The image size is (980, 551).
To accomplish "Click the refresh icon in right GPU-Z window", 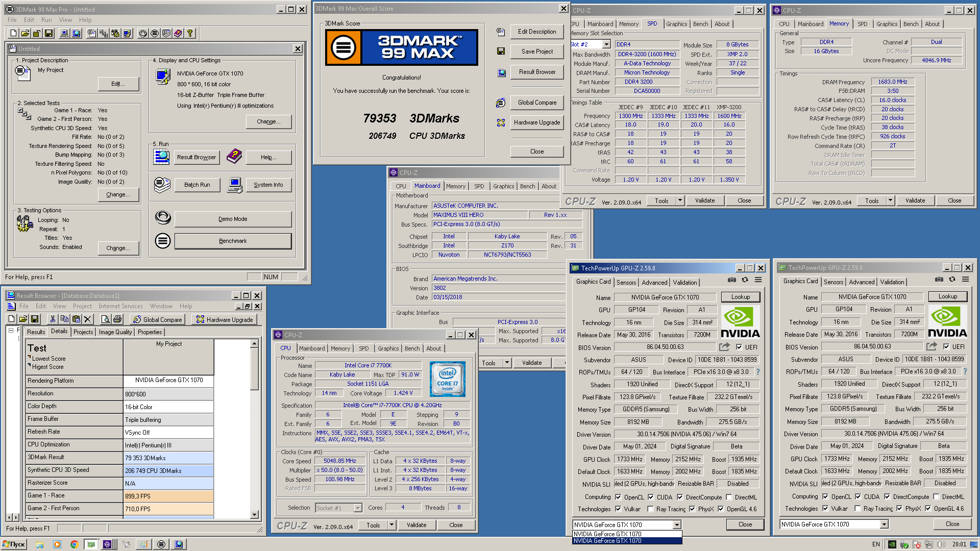I will tap(952, 280).
